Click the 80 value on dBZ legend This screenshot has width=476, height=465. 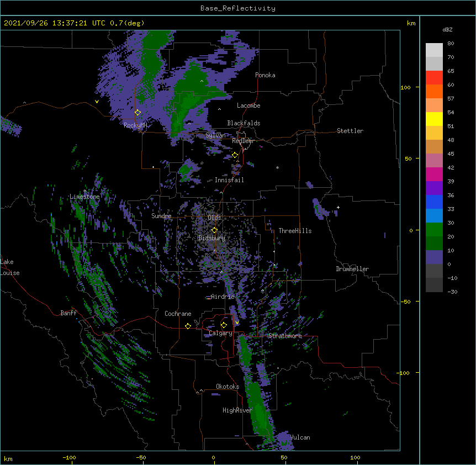pyautogui.click(x=451, y=44)
